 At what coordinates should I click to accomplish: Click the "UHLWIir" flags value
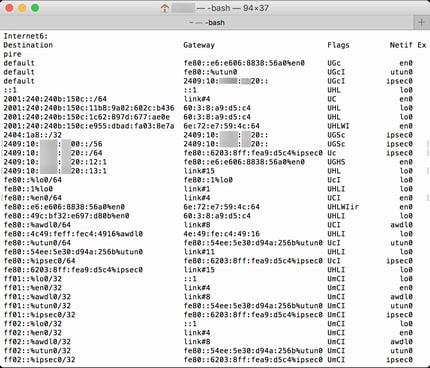click(343, 207)
